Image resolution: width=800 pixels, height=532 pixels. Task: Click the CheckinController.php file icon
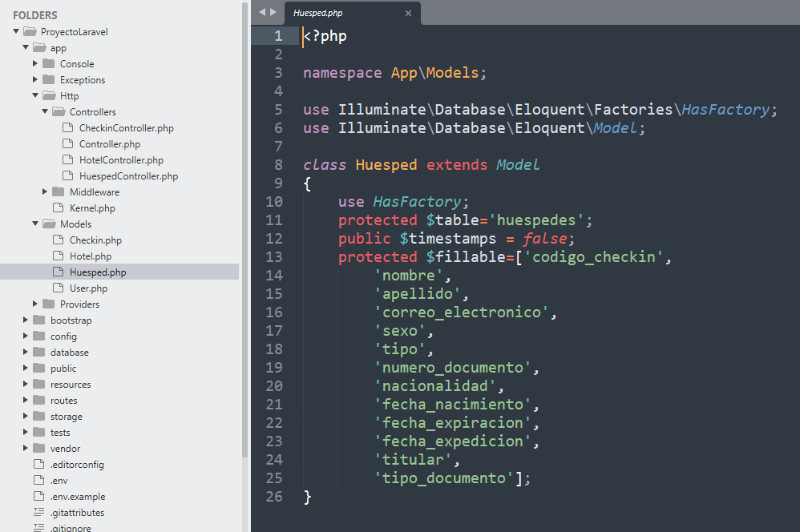(x=67, y=128)
